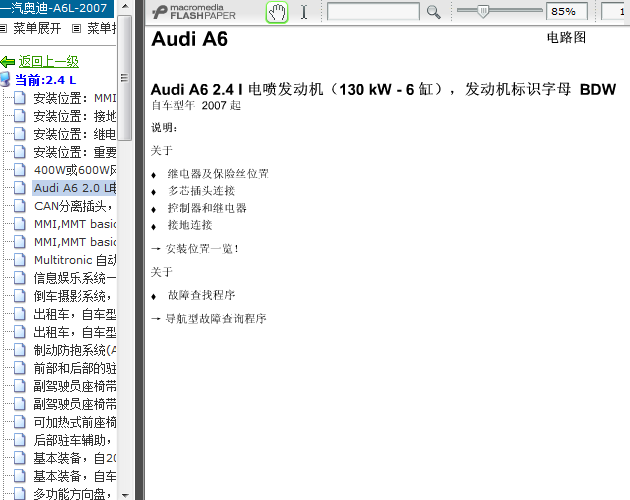Click page icon beside 安装位置: 接地
Screen dimensions: 630x500
(x=19, y=116)
